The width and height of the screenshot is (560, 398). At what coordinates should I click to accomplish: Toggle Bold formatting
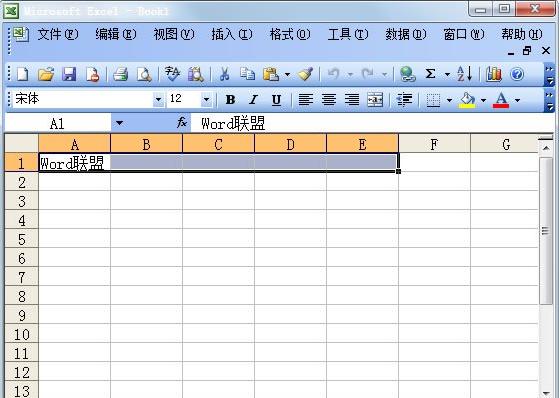point(231,100)
